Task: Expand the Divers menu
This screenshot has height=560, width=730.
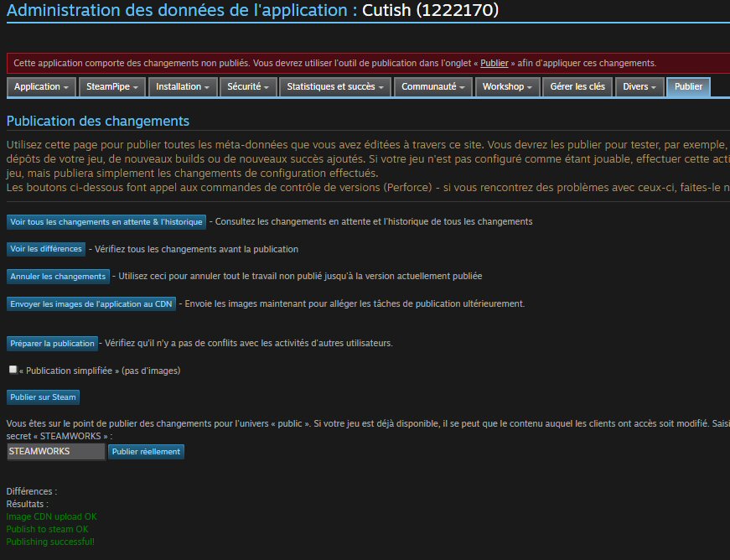Action: pyautogui.click(x=639, y=87)
